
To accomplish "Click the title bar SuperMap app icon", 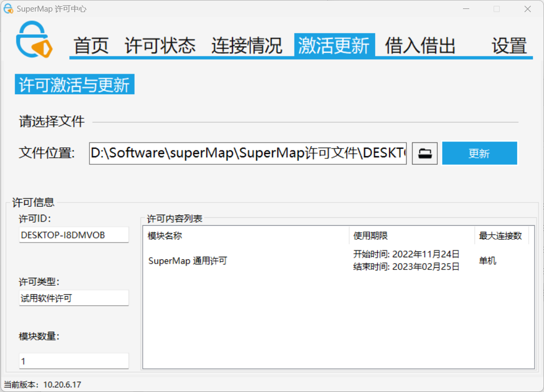I will point(8,8).
